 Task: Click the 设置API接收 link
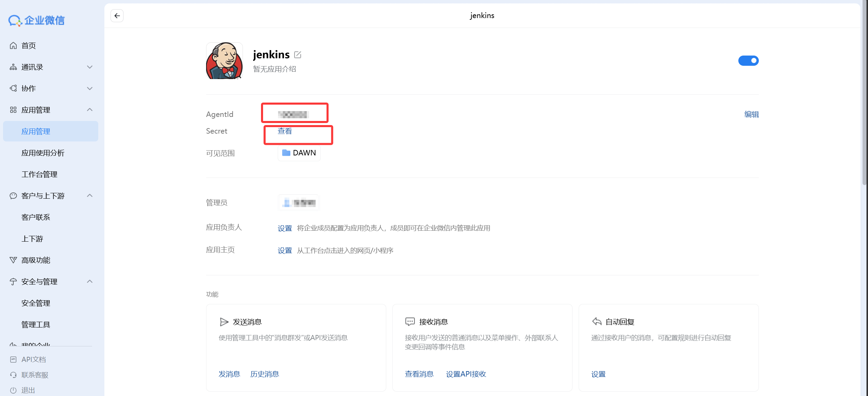pos(466,374)
